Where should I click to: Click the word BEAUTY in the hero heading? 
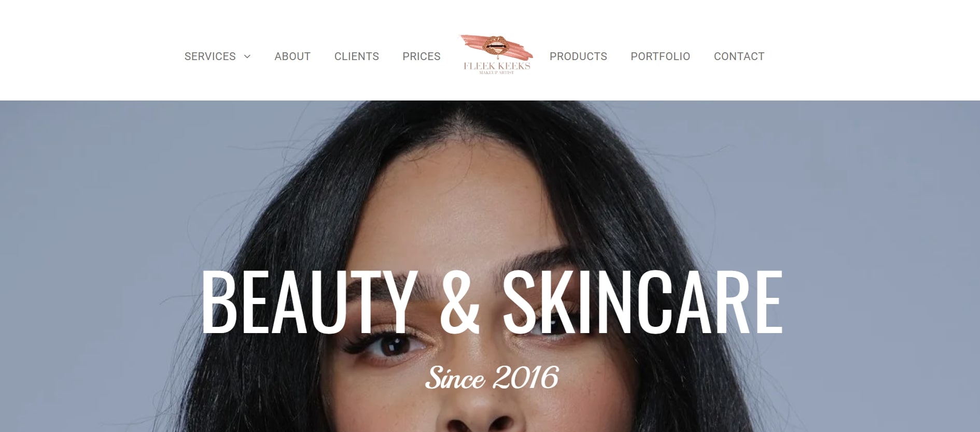pos(309,302)
